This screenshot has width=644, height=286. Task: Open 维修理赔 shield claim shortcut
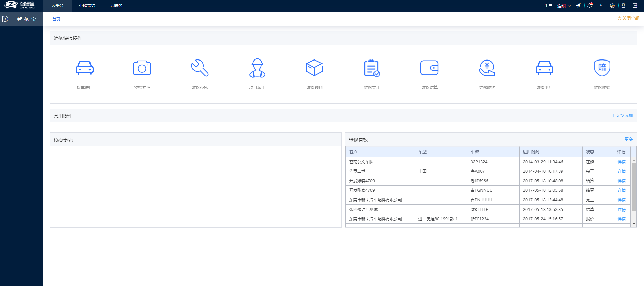(602, 68)
